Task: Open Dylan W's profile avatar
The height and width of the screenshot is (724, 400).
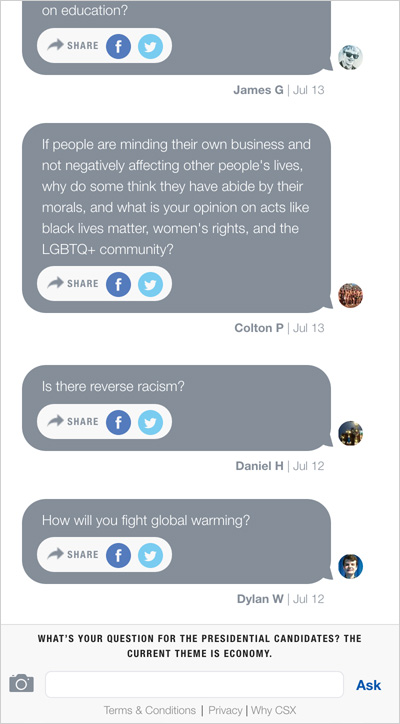Action: point(351,566)
